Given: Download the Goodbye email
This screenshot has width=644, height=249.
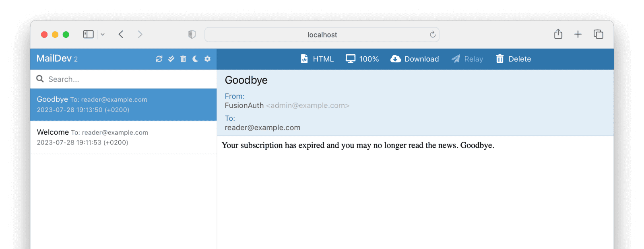Looking at the screenshot, I should click(x=415, y=59).
